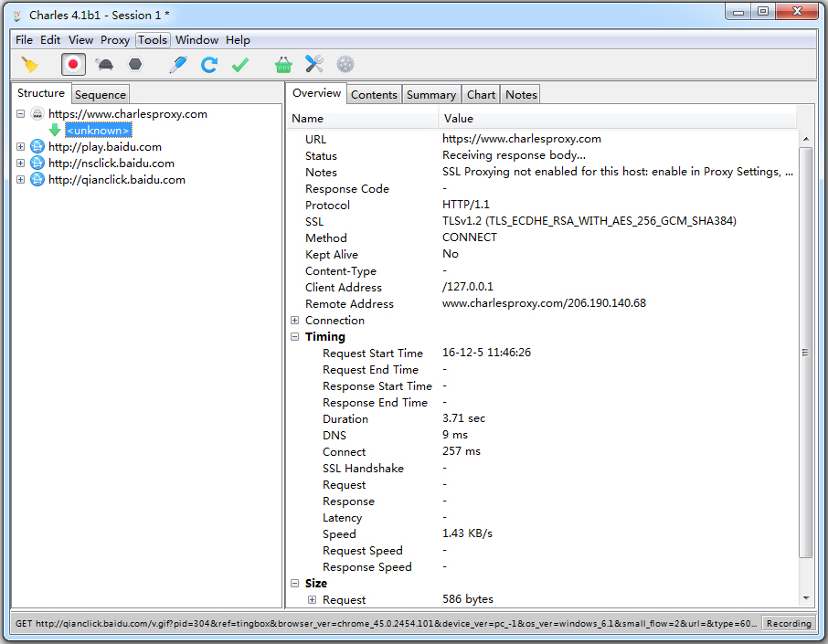This screenshot has width=828, height=644.
Task: Toggle turtle Throttling icon
Action: pyautogui.click(x=104, y=64)
